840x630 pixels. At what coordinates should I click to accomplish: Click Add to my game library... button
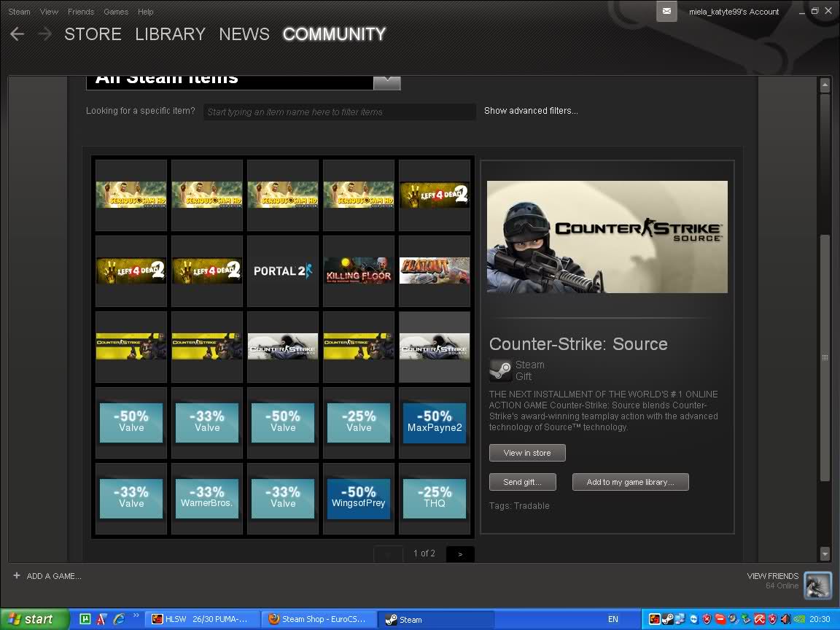(630, 481)
